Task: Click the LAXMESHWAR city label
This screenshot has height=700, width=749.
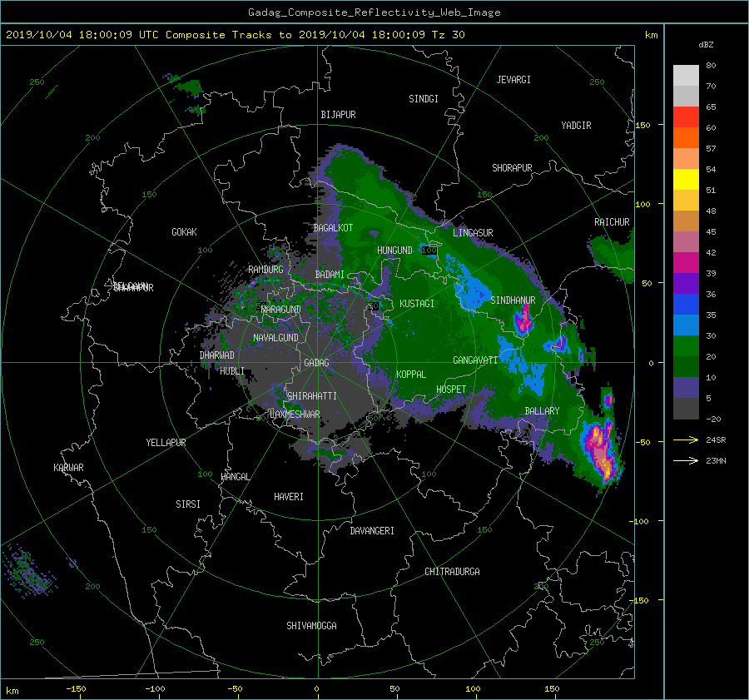Action: pos(295,415)
